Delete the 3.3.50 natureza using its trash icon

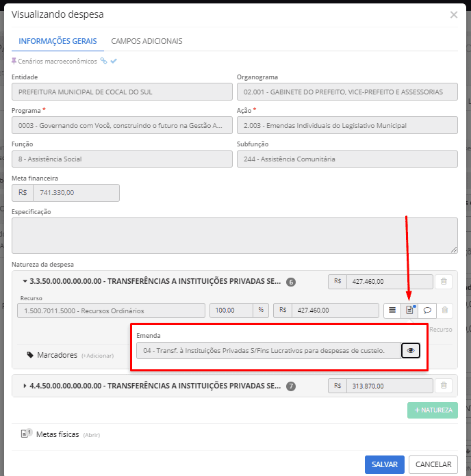445,281
